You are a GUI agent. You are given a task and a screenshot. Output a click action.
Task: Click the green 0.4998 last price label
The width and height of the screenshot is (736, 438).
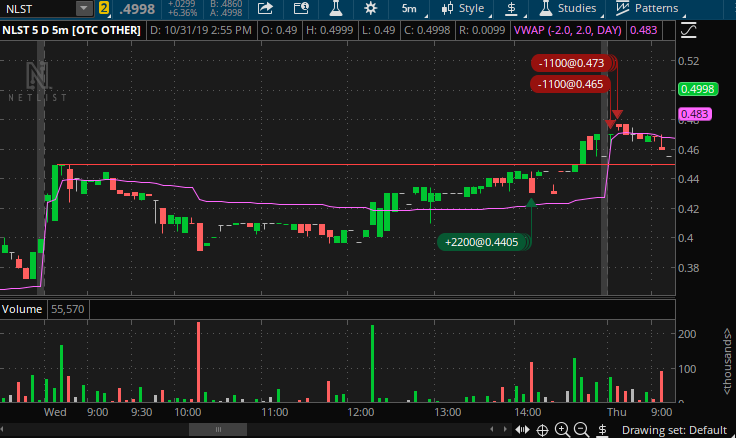point(698,89)
